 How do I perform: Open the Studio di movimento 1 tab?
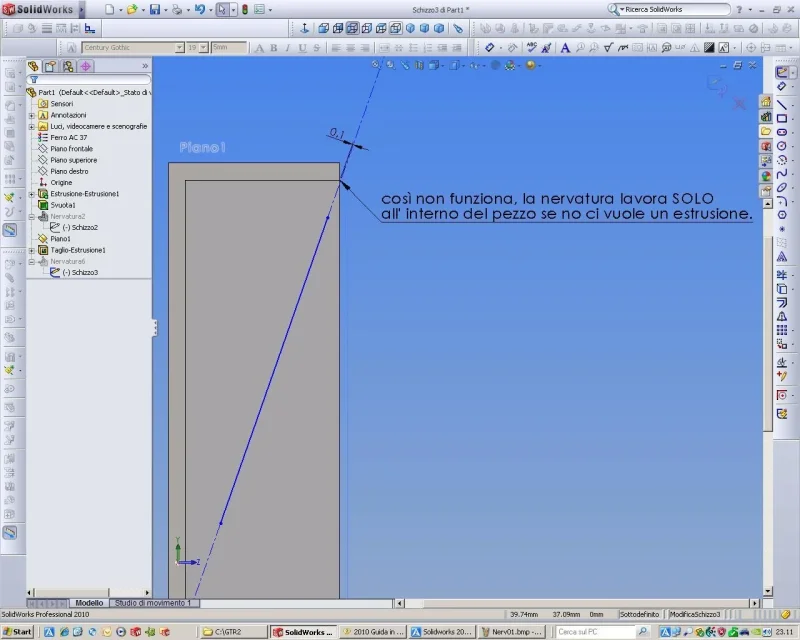click(153, 603)
